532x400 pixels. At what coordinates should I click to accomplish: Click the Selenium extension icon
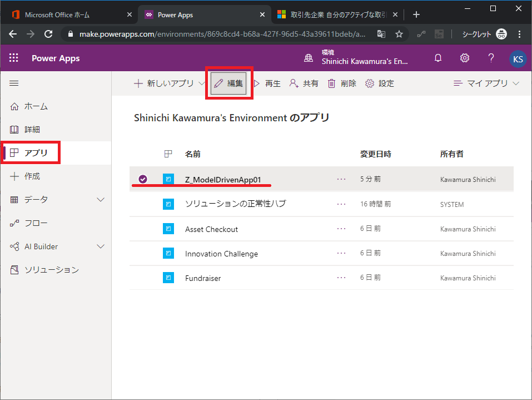pos(439,34)
